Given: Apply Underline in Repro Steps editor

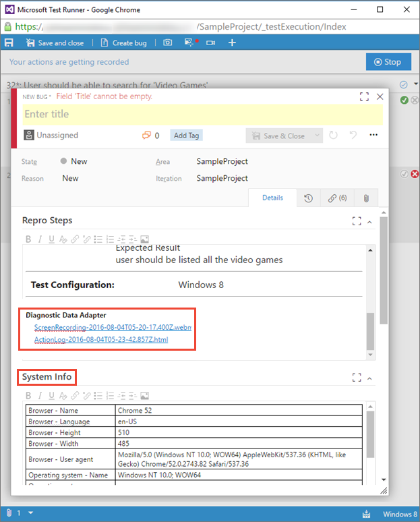Looking at the screenshot, I should tap(52, 239).
